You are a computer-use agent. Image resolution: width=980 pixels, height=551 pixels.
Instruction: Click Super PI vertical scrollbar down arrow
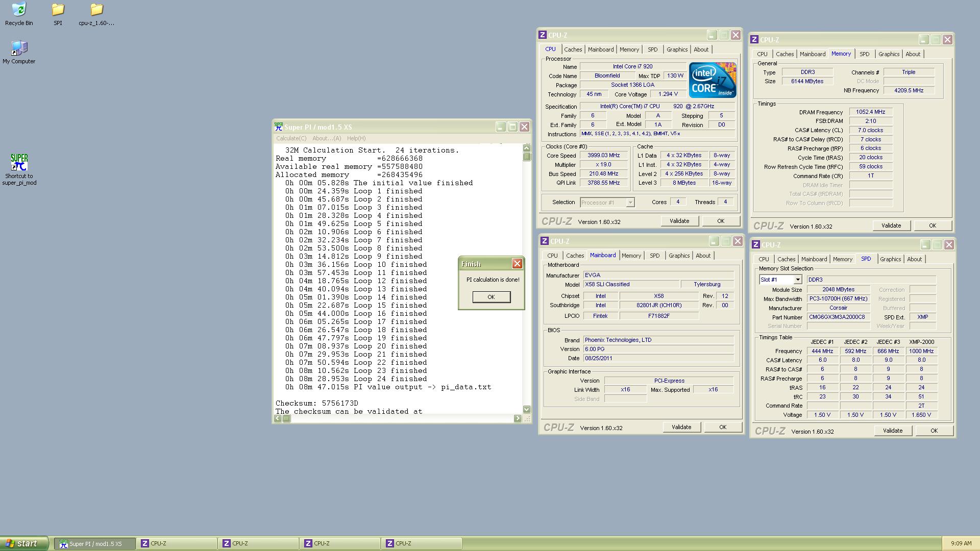coord(527,409)
